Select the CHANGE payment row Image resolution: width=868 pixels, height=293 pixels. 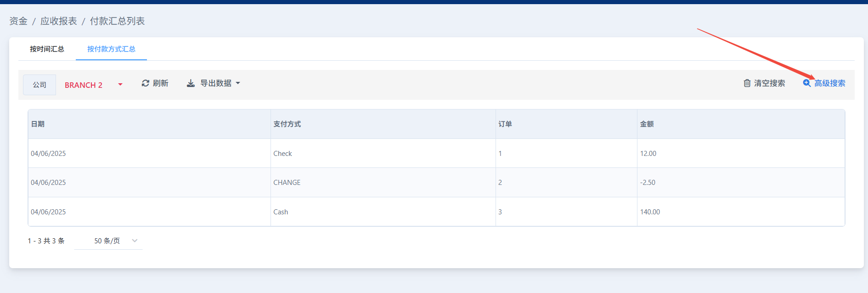tap(287, 183)
